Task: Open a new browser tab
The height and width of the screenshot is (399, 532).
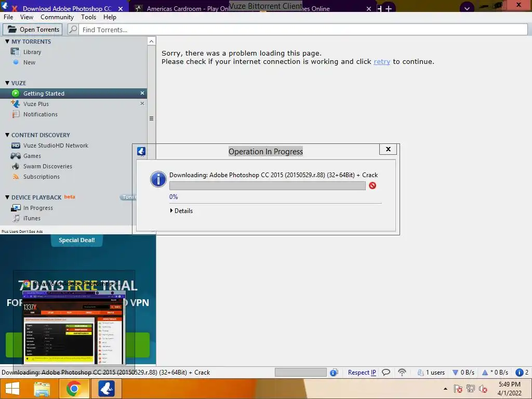Action: pos(389,8)
